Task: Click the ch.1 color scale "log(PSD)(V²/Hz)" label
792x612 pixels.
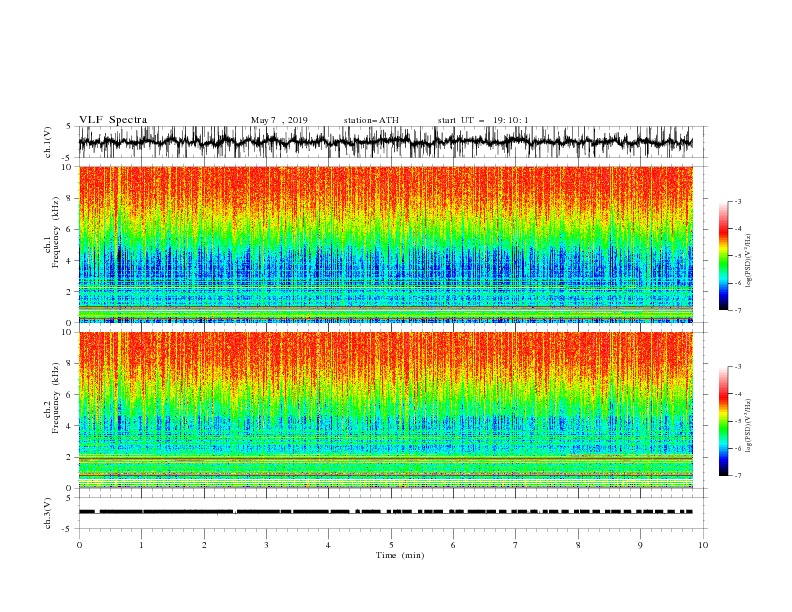Action: click(x=749, y=261)
